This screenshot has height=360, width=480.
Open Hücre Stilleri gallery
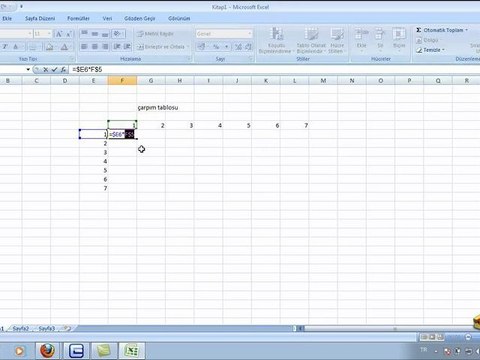coord(337,41)
